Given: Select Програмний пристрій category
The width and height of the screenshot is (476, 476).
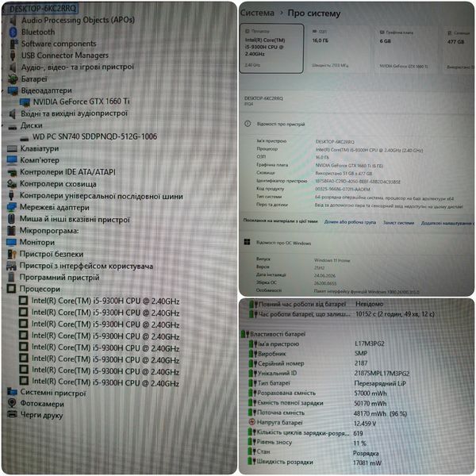Looking at the screenshot, I should tap(59, 278).
